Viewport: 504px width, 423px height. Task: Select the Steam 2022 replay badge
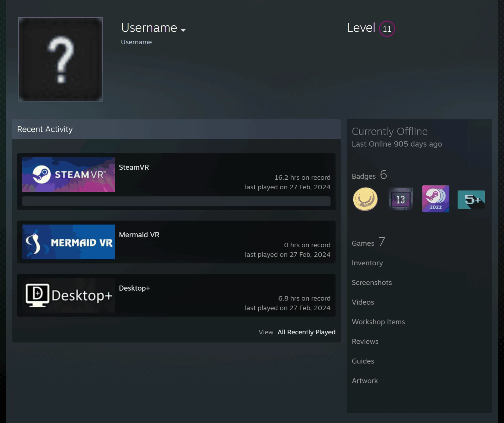(x=435, y=199)
